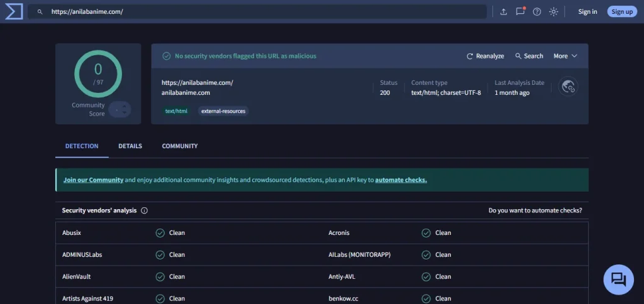Click the anilabanime.com domain text
Screen dimensions: 644x304
(186, 93)
